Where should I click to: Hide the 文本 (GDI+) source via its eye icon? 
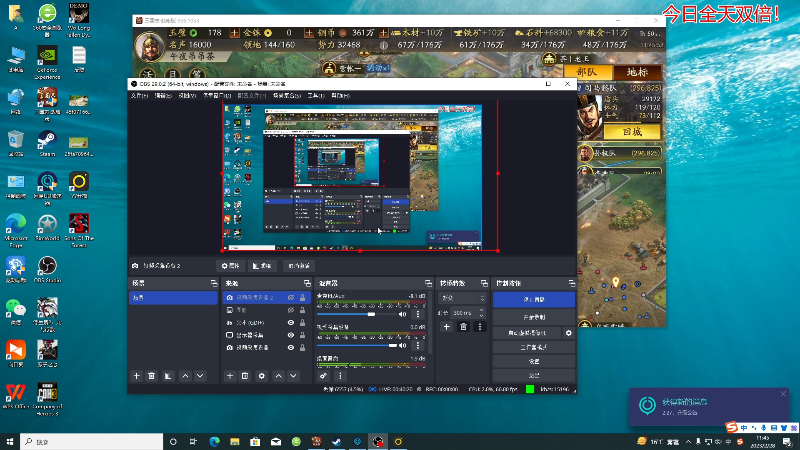coord(291,322)
